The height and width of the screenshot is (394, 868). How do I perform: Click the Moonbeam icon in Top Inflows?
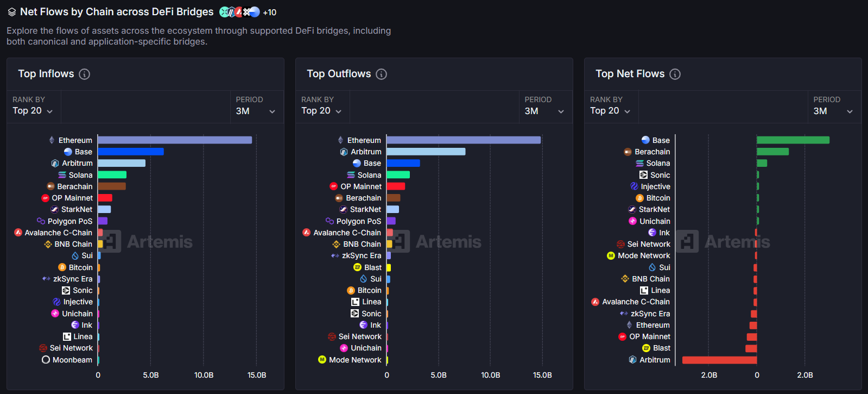[x=46, y=360]
